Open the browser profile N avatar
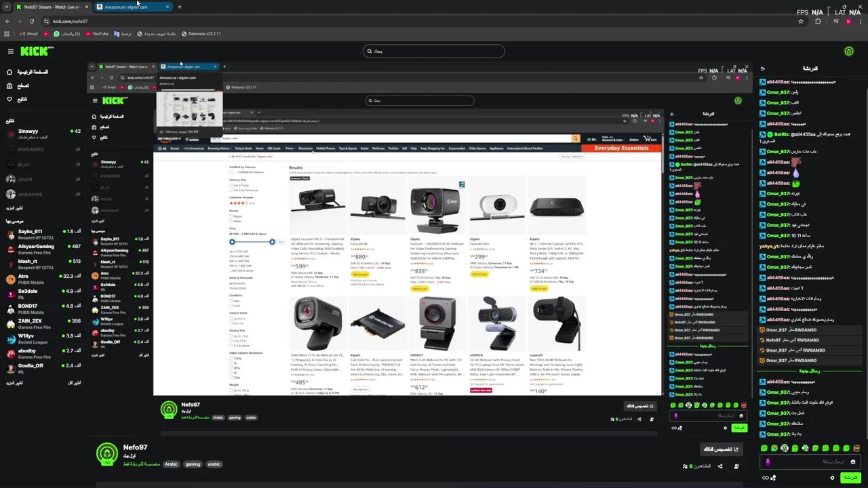 [x=848, y=21]
